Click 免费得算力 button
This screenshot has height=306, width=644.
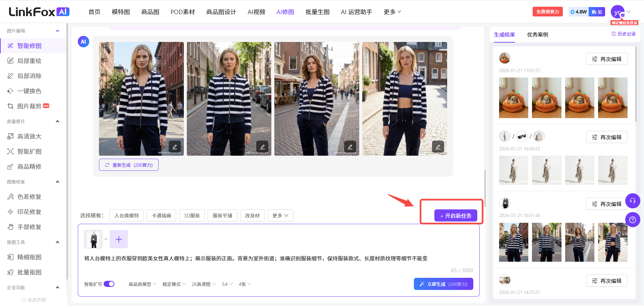[547, 12]
